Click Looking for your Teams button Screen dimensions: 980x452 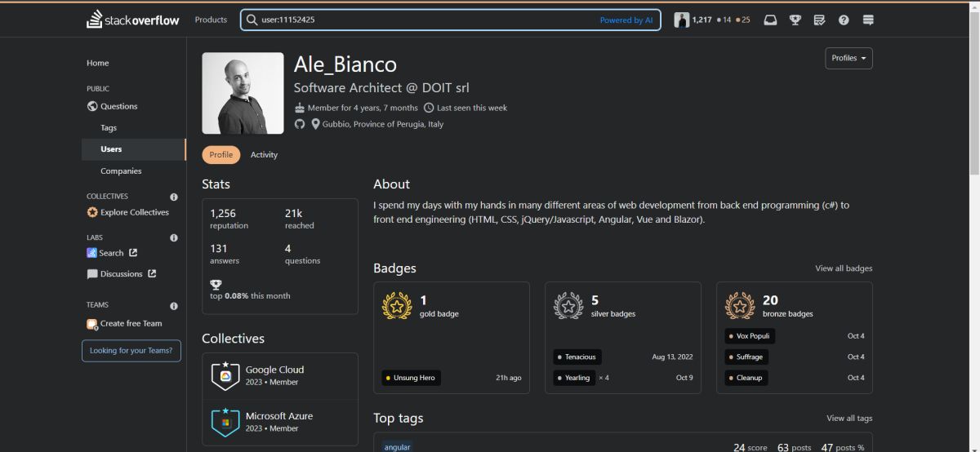131,351
